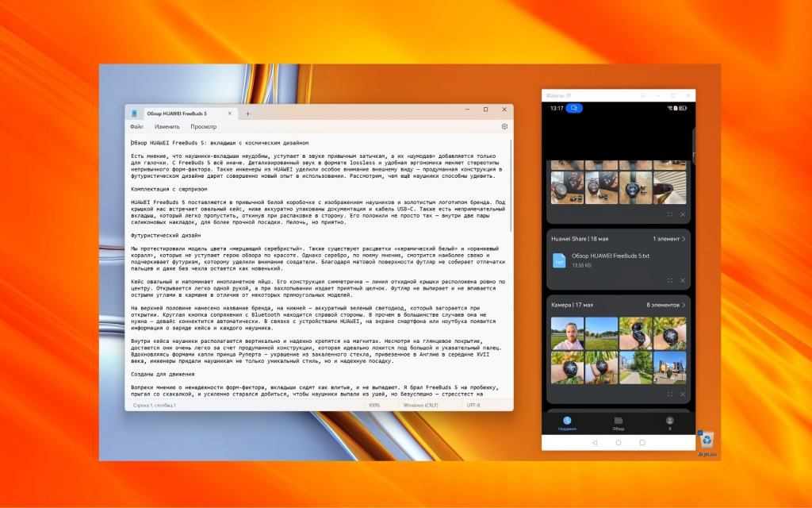This screenshot has width=812, height=508.
Task: Open photo of watch band by window blinds
Action: tap(669, 187)
